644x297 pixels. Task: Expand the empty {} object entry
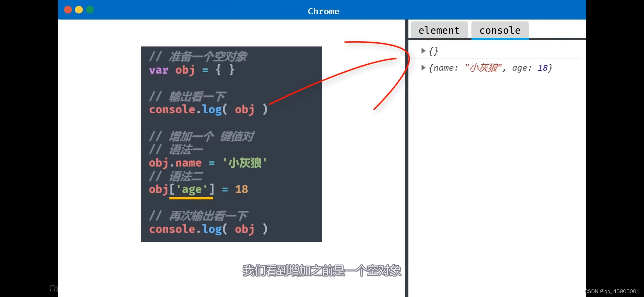click(x=423, y=51)
